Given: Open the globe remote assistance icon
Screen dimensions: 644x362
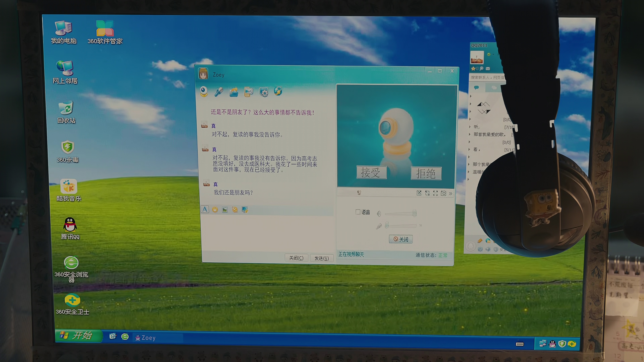Looking at the screenshot, I should (278, 91).
